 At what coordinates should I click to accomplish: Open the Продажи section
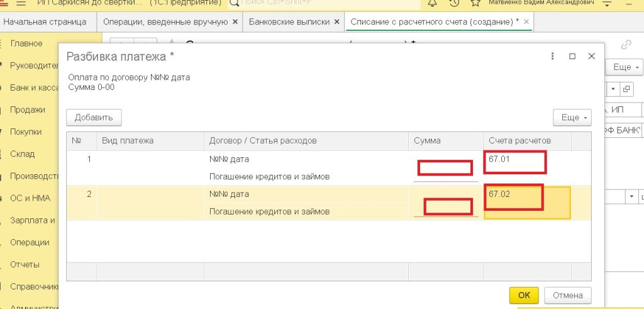pyautogui.click(x=28, y=110)
